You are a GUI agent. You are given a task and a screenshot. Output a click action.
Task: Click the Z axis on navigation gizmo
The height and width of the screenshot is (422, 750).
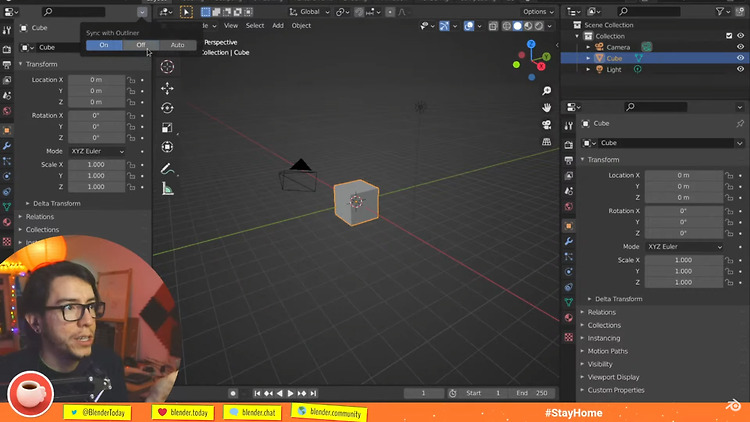click(x=531, y=44)
